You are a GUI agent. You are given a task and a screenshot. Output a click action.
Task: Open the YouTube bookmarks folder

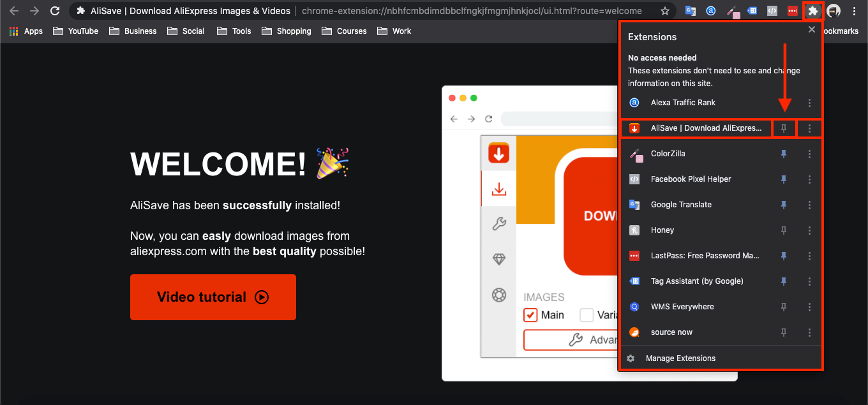(x=75, y=31)
